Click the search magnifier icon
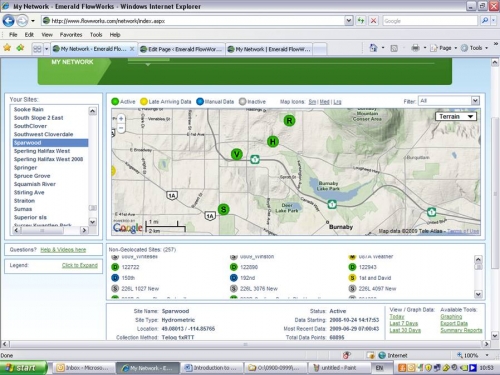The width and height of the screenshot is (500, 375). (x=484, y=21)
